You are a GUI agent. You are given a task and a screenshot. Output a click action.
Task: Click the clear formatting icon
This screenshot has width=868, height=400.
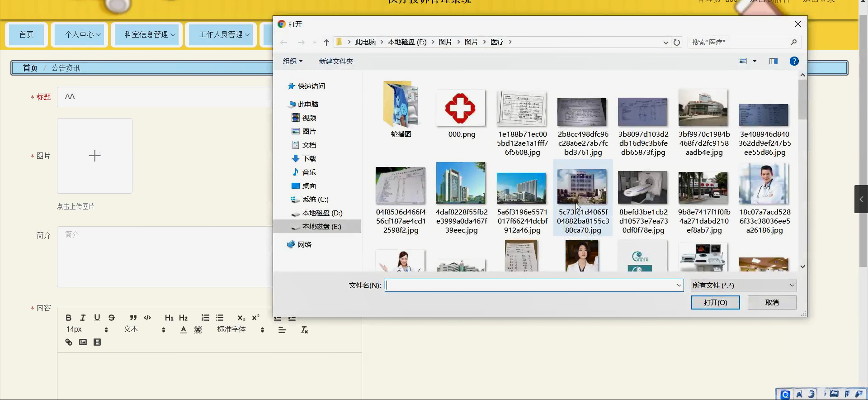click(304, 330)
